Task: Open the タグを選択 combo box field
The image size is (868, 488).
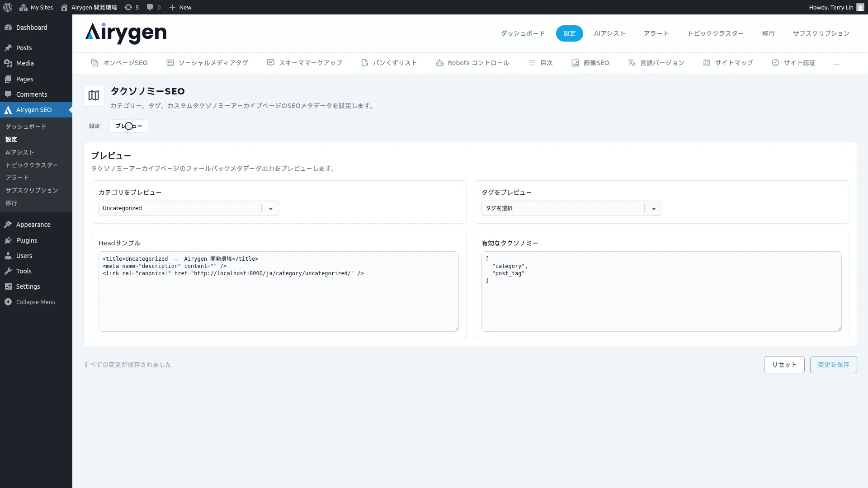Action: pos(572,208)
